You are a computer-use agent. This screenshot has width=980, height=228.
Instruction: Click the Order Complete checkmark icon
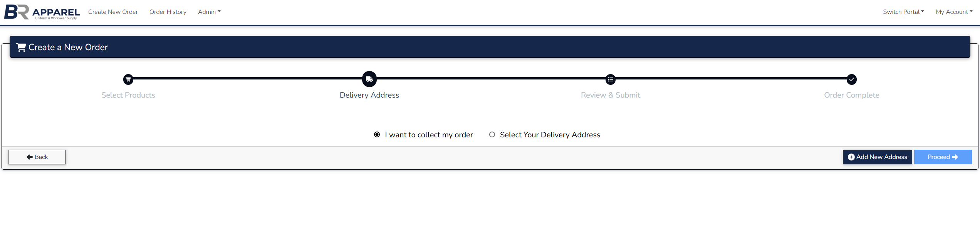(852, 79)
